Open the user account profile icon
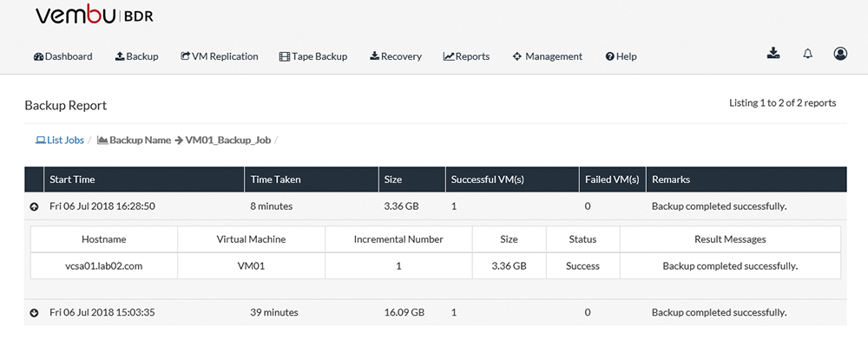Viewport: 868px width, 346px height. (x=840, y=53)
